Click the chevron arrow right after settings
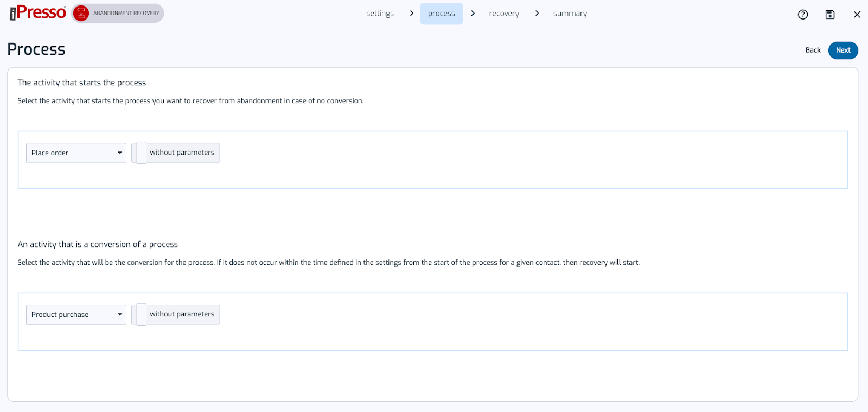The width and height of the screenshot is (868, 412). (412, 13)
